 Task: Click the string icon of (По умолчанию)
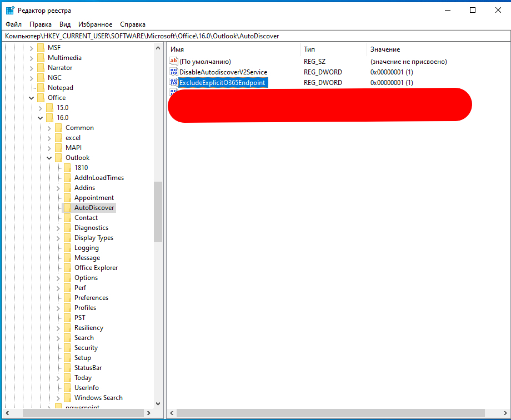click(x=174, y=61)
